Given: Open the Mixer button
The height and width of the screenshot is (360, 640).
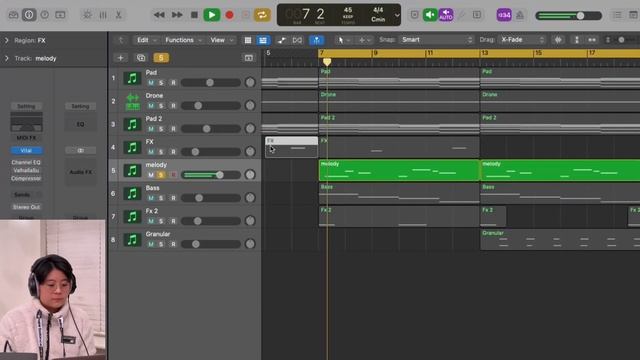Looking at the screenshot, I should pos(103,15).
